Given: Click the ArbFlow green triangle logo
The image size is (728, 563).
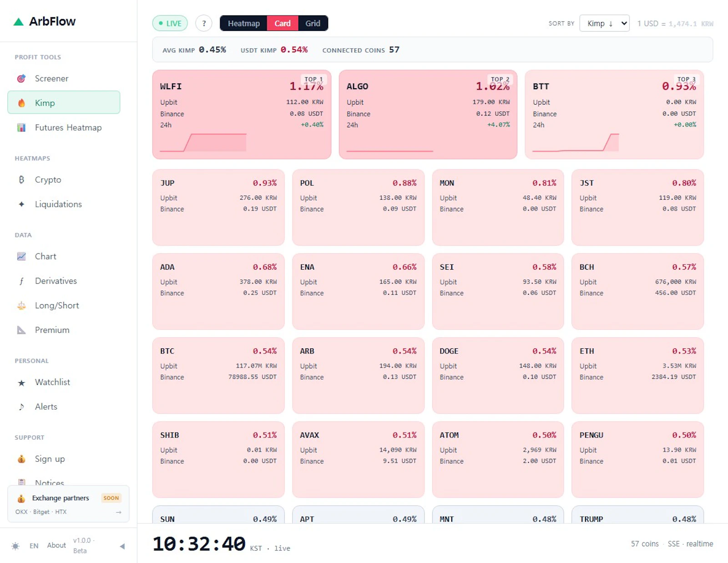Looking at the screenshot, I should point(18,21).
